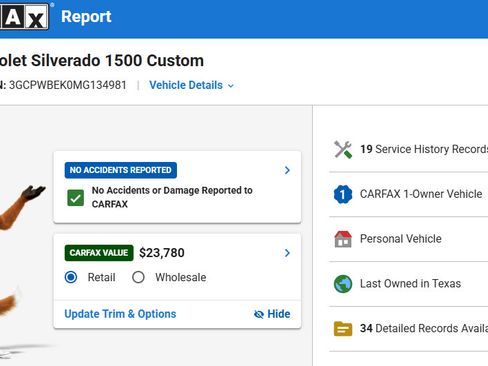The width and height of the screenshot is (488, 366).
Task: Click the CARFAX logo in header
Action: coord(24,16)
